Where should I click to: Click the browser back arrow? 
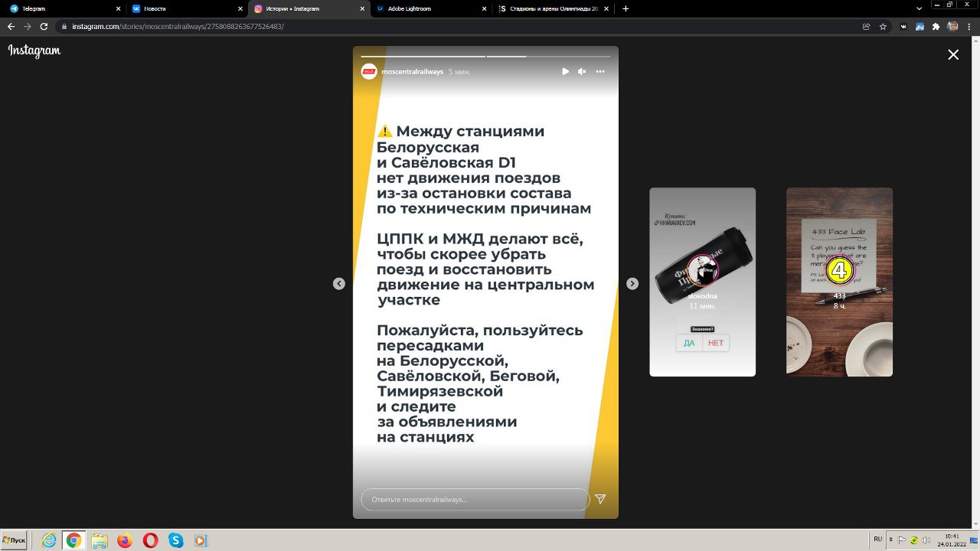pyautogui.click(x=11, y=26)
